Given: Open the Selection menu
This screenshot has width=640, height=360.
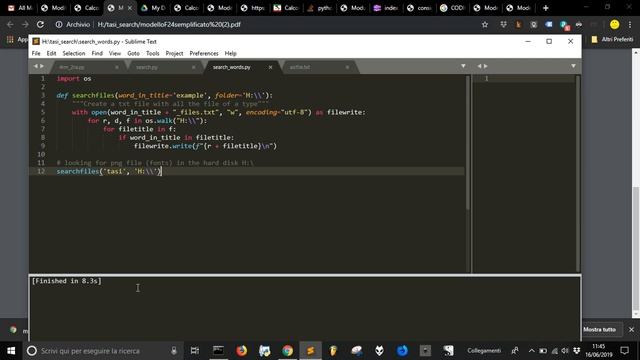Looking at the screenshot, I should (74, 53).
